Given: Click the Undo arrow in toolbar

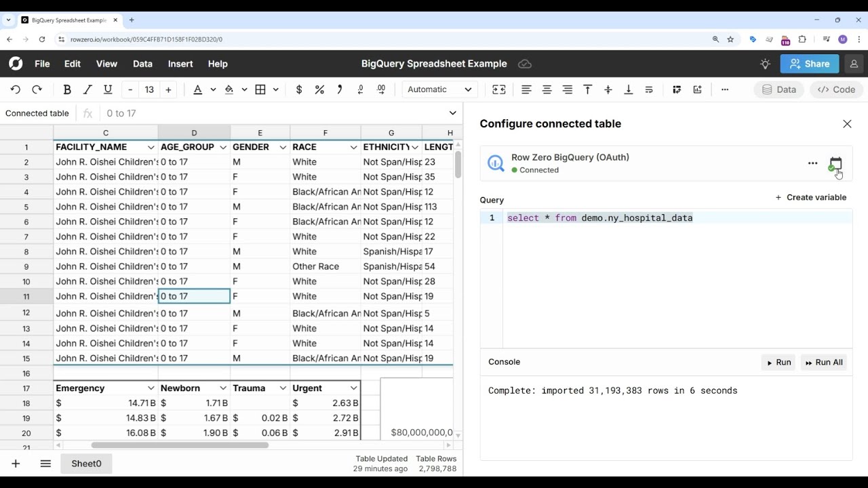Looking at the screenshot, I should [16, 89].
